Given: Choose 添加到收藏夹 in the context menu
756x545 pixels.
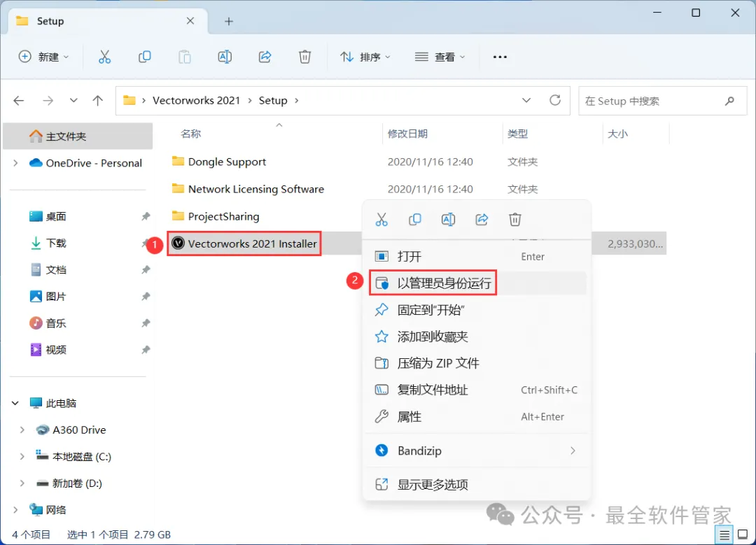Looking at the screenshot, I should (x=477, y=337).
